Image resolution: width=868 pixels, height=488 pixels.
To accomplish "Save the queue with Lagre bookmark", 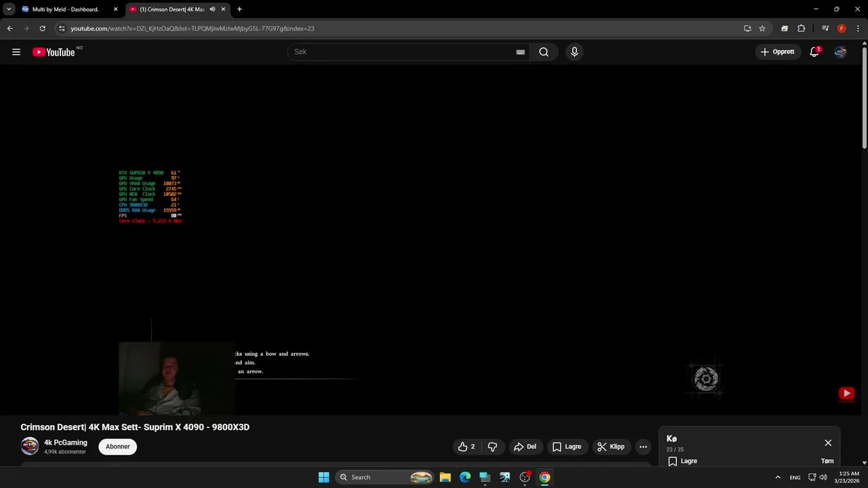I will pos(682,461).
